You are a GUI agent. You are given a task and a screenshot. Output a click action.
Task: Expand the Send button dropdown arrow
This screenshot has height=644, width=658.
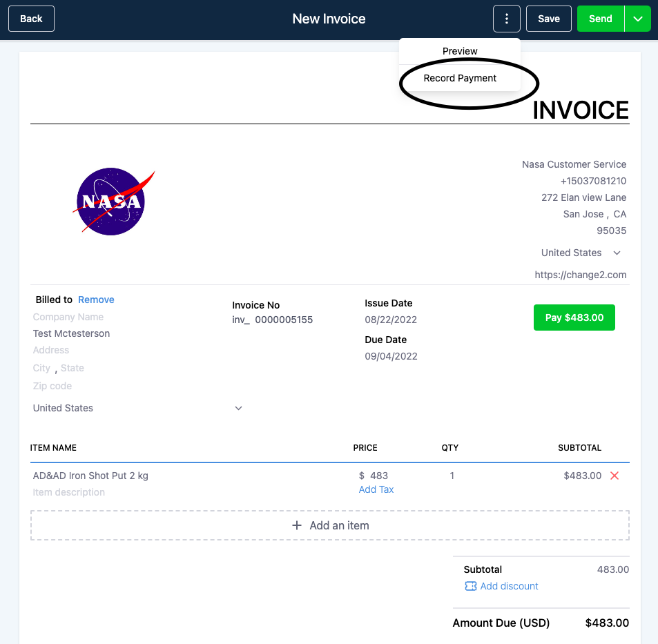638,19
